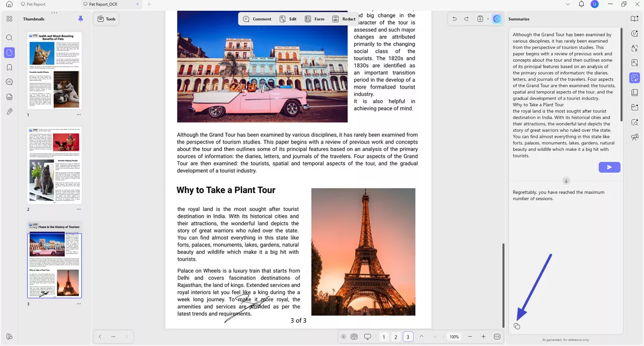Open the page navigation overflow menu
644x346 pixels.
113,337
